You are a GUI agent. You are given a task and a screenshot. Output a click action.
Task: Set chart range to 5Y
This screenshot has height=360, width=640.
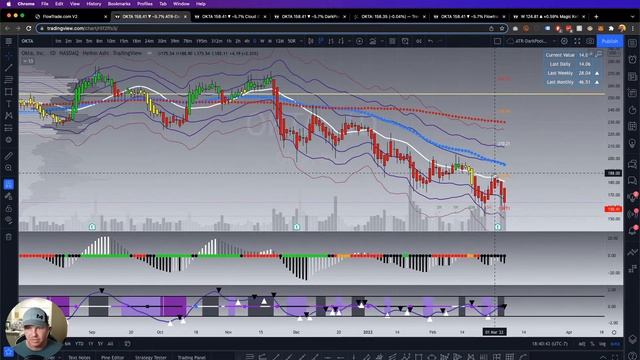point(100,344)
